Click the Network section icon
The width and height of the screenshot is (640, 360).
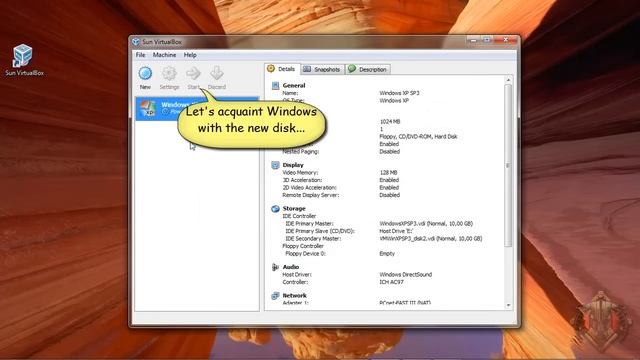click(x=275, y=296)
